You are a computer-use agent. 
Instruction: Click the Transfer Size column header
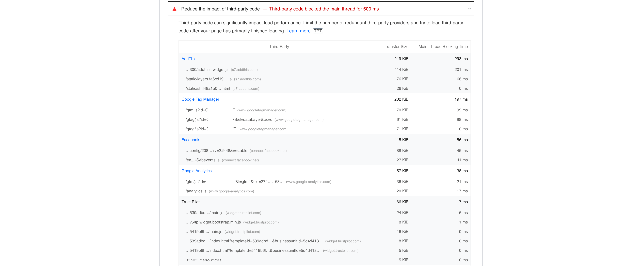[x=396, y=47]
